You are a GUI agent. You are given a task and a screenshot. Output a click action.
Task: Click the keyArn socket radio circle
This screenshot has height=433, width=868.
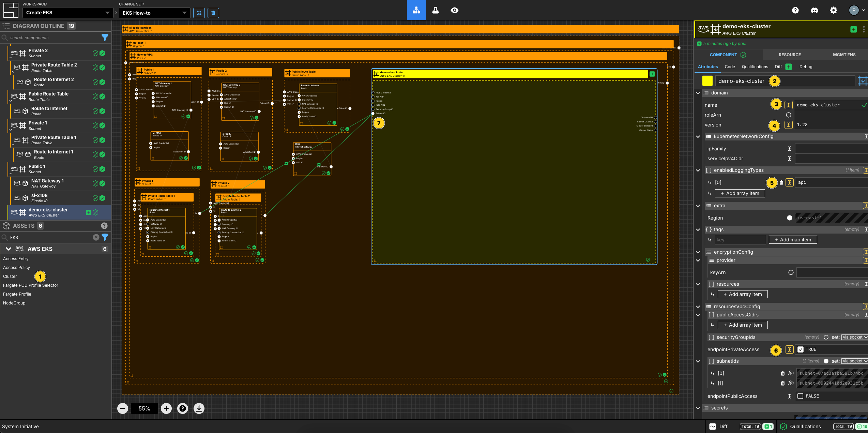click(x=791, y=272)
